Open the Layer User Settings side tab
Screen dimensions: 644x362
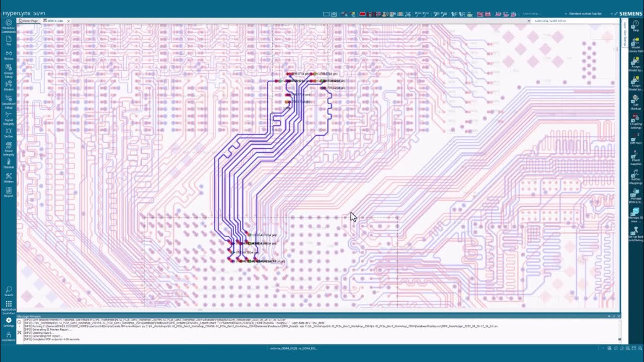[x=625, y=34]
